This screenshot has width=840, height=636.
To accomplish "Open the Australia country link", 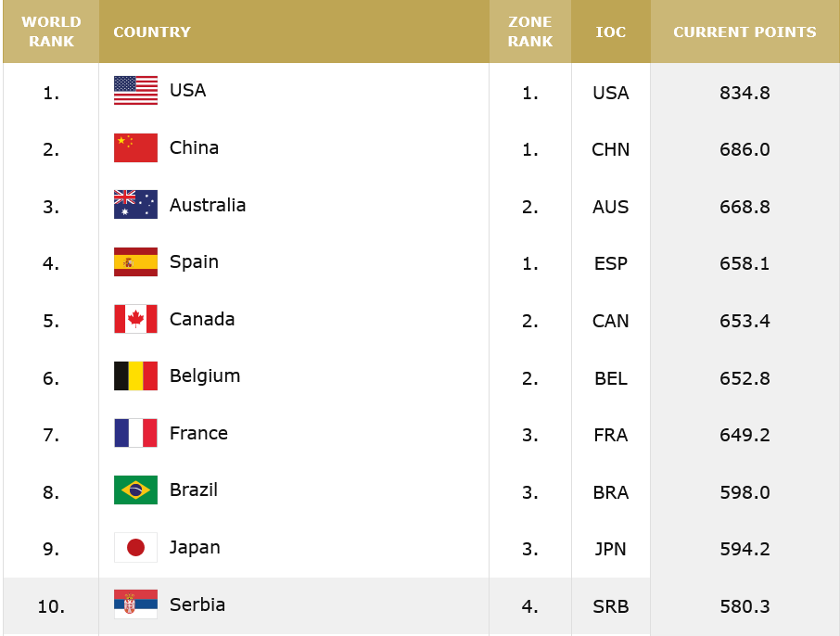I will pos(208,205).
